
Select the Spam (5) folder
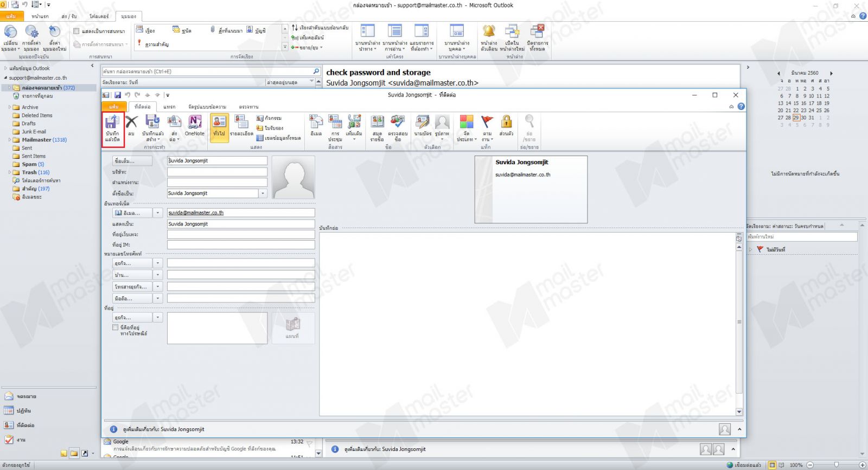[33, 164]
